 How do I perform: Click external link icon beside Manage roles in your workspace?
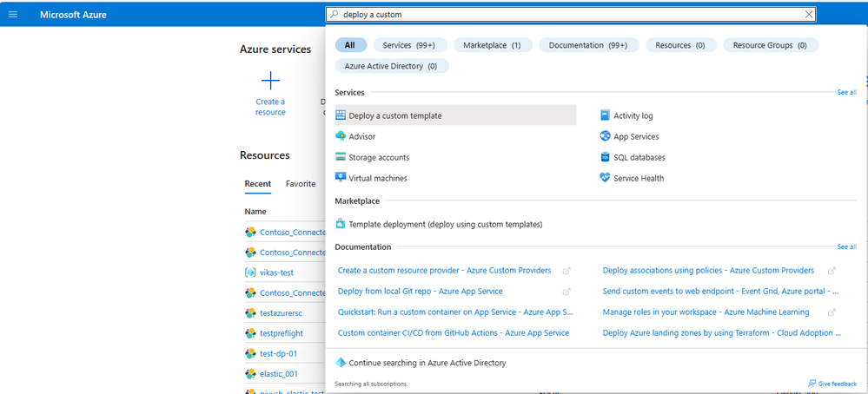coord(832,312)
